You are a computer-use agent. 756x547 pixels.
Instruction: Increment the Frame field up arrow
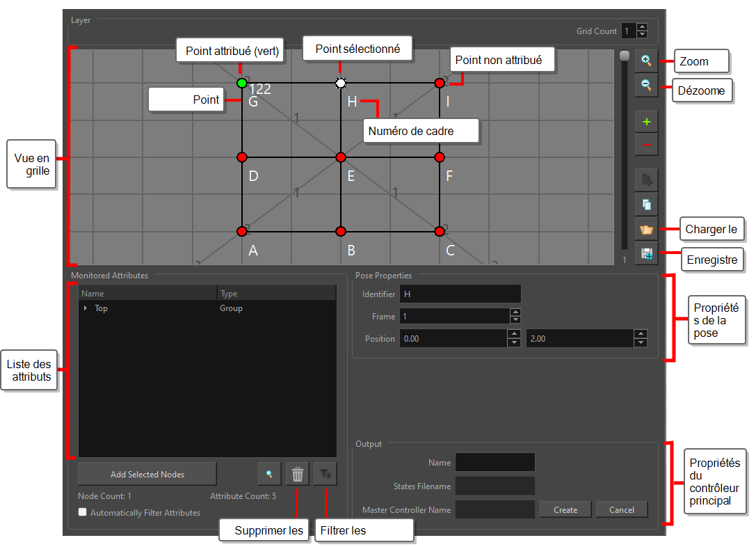[x=515, y=312]
